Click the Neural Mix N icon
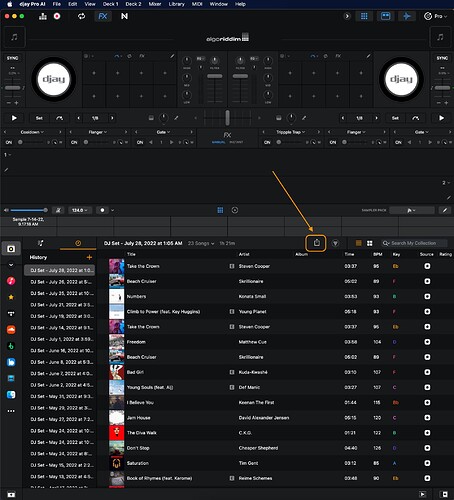 coord(124,16)
